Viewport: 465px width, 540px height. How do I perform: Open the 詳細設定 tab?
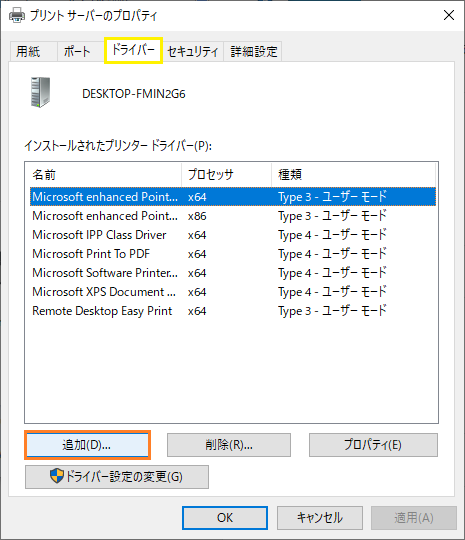(254, 52)
